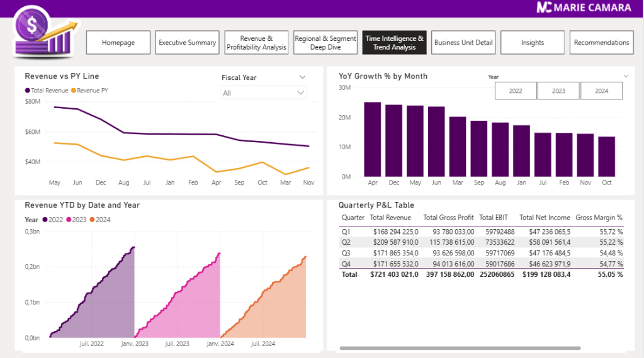644x358 pixels.
Task: Toggle the 2023 year slicer tile
Action: (558, 91)
